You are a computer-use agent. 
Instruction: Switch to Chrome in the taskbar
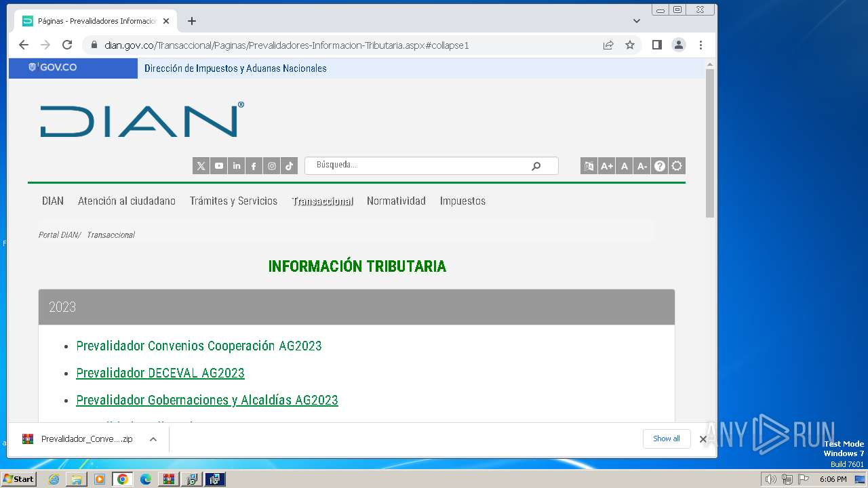[122, 479]
